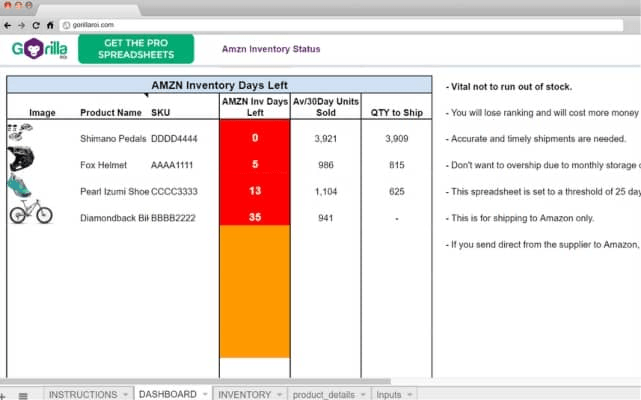The height and width of the screenshot is (400, 641).
Task: Switch to the product_details sheet tab
Action: pos(323,394)
